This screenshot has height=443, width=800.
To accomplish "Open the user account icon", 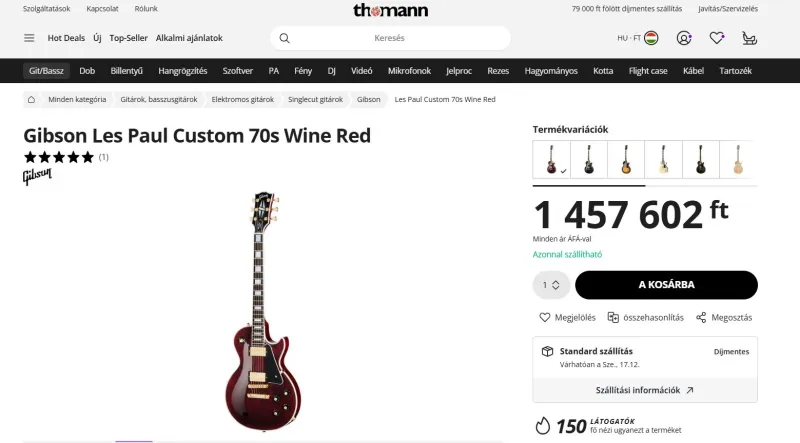I will tap(684, 38).
